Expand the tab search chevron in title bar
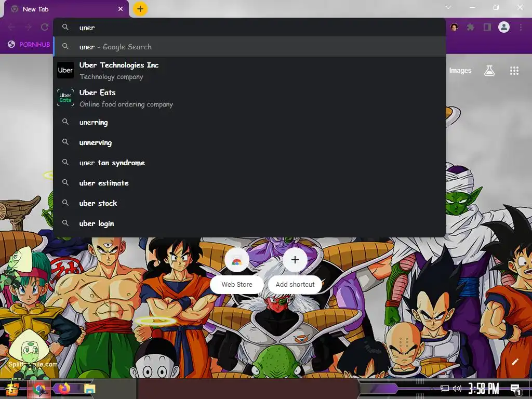The height and width of the screenshot is (399, 532). point(448,7)
